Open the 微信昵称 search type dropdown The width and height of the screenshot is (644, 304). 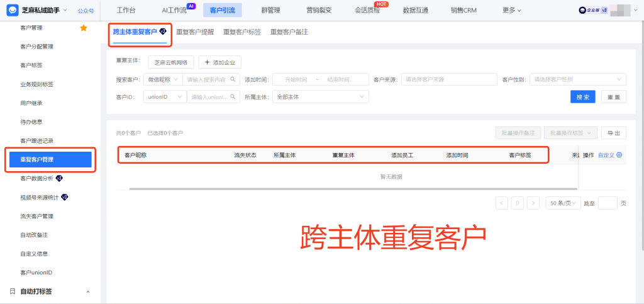[x=163, y=79]
